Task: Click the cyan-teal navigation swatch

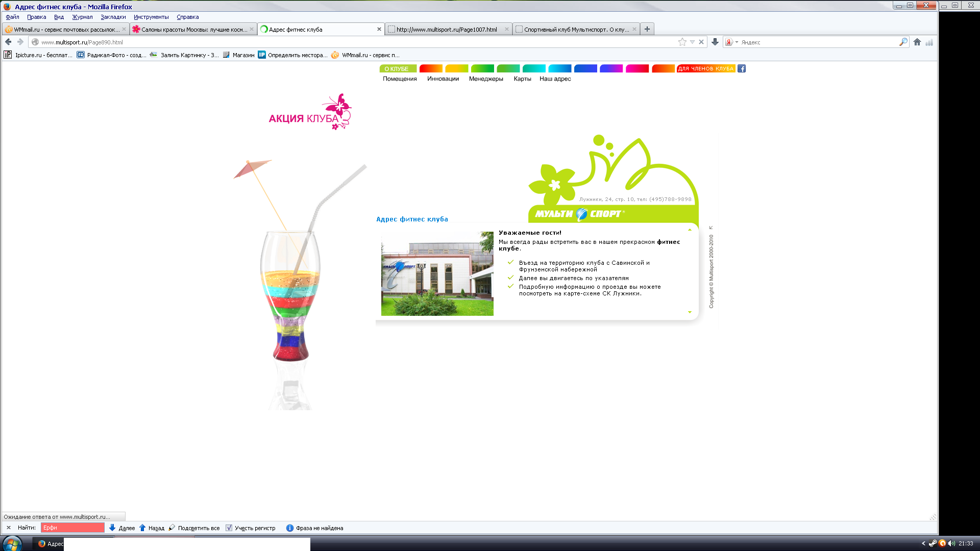Action: 534,68
